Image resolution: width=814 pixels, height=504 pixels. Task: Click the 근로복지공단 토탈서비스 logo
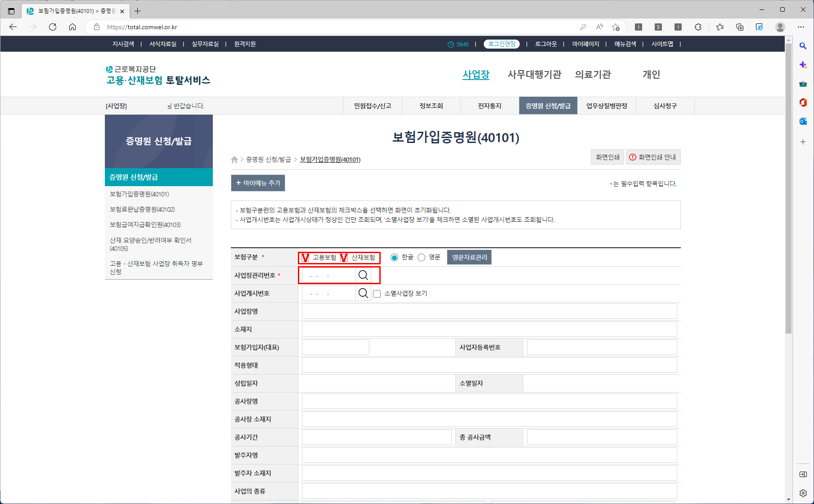pos(158,75)
